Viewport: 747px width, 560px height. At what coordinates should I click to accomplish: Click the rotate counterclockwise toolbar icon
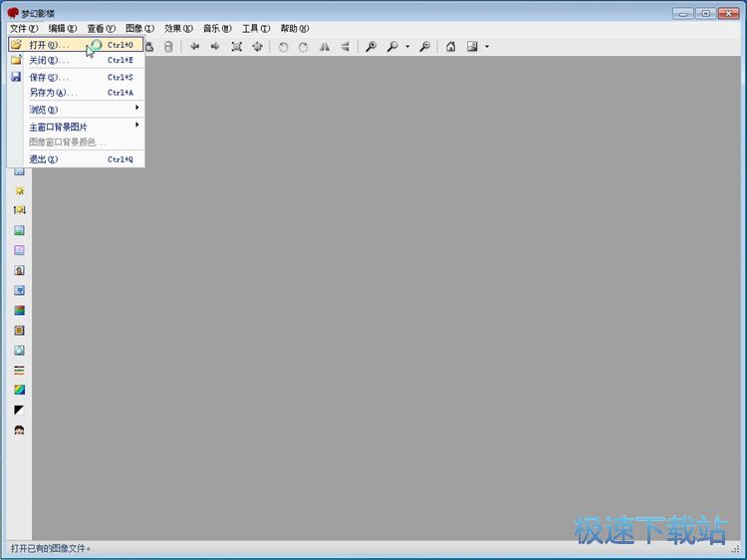click(x=283, y=46)
